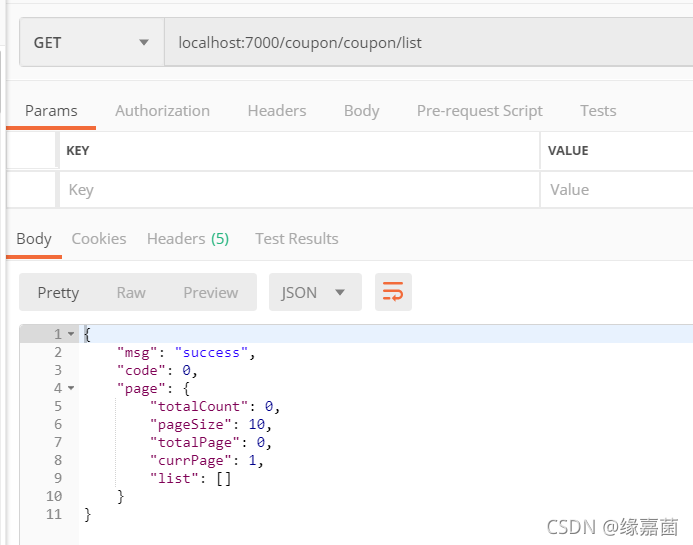Collapse the JSON root at line 1
This screenshot has width=693, height=545.
[71, 334]
